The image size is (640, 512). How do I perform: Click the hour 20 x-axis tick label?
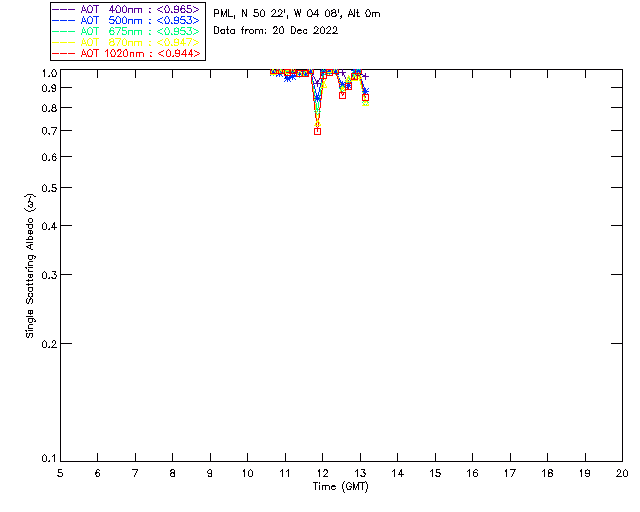point(622,473)
